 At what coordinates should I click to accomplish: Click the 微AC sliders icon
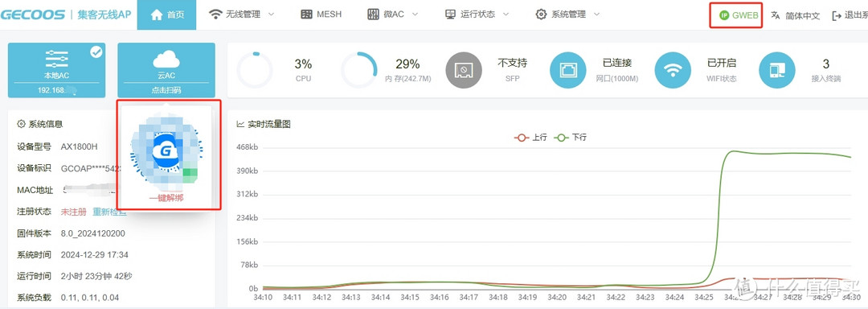(373, 15)
